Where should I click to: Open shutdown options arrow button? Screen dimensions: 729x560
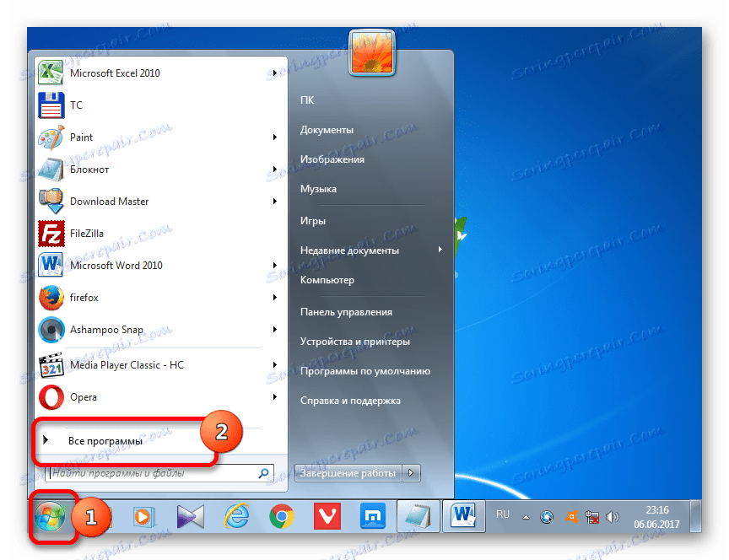[x=412, y=473]
